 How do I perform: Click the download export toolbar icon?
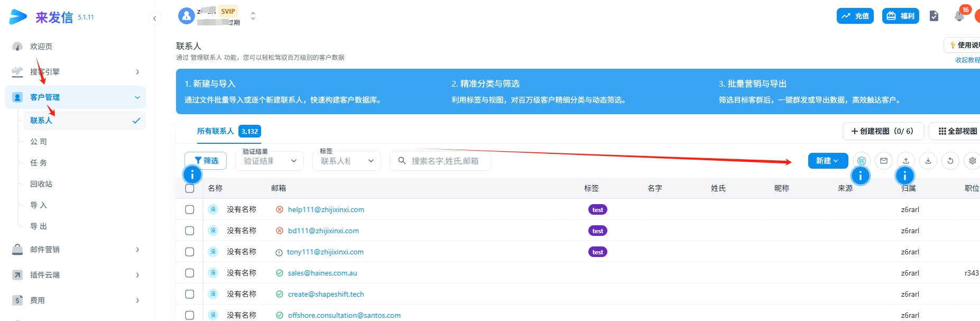pyautogui.click(x=928, y=161)
